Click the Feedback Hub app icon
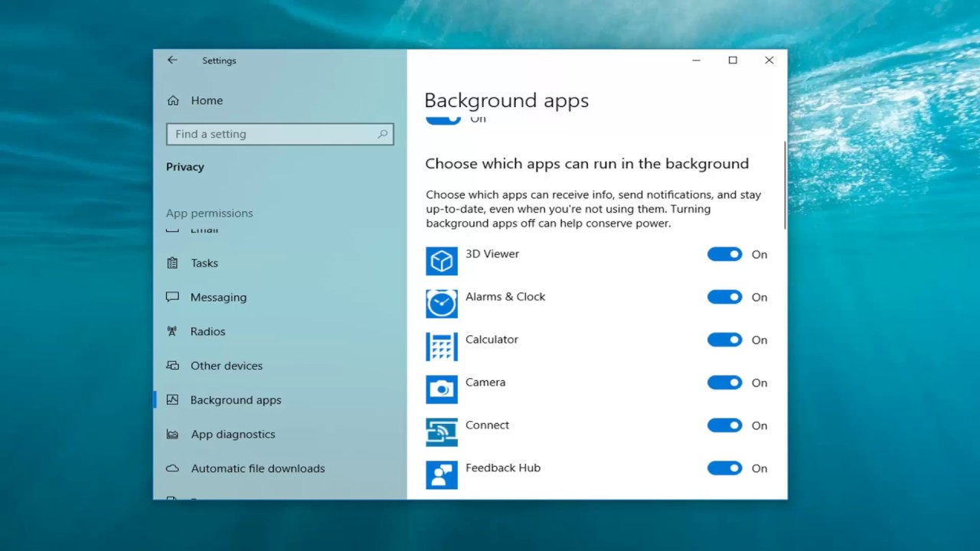980x551 pixels. click(442, 475)
